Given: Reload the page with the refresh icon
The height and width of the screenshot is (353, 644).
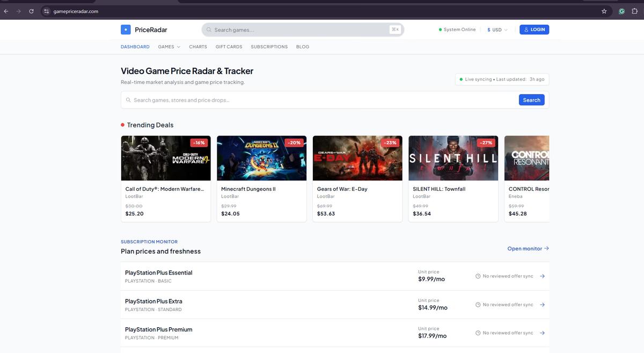Looking at the screenshot, I should click(x=32, y=11).
